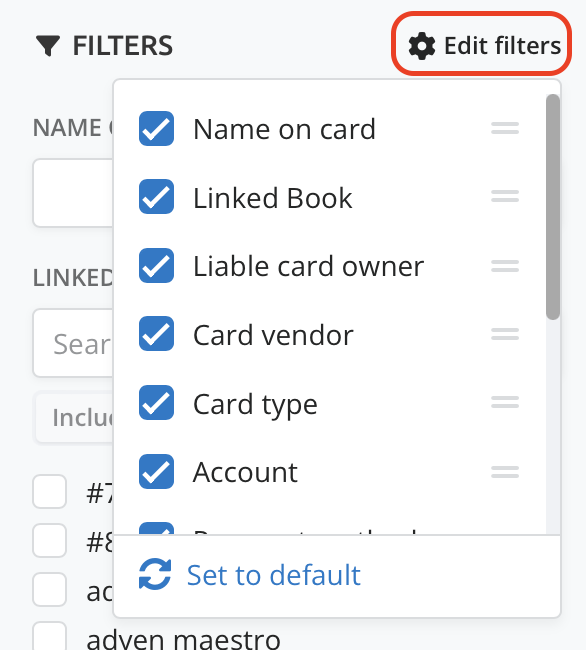Click the filter list scrollbar thumb

553,207
